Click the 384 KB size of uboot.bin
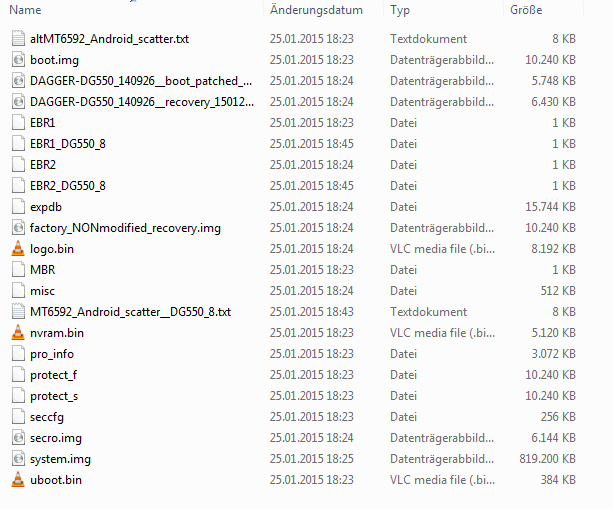 558,480
